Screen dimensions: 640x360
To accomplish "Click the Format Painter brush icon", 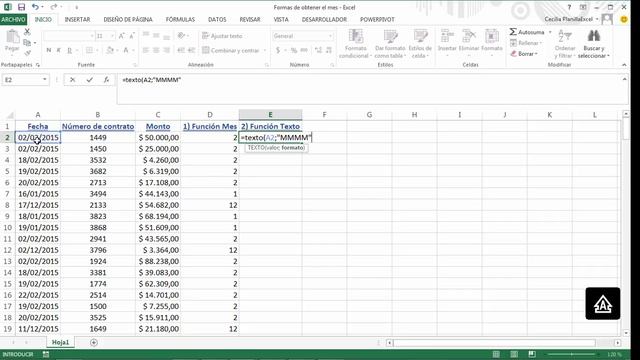I will pyautogui.click(x=27, y=53).
